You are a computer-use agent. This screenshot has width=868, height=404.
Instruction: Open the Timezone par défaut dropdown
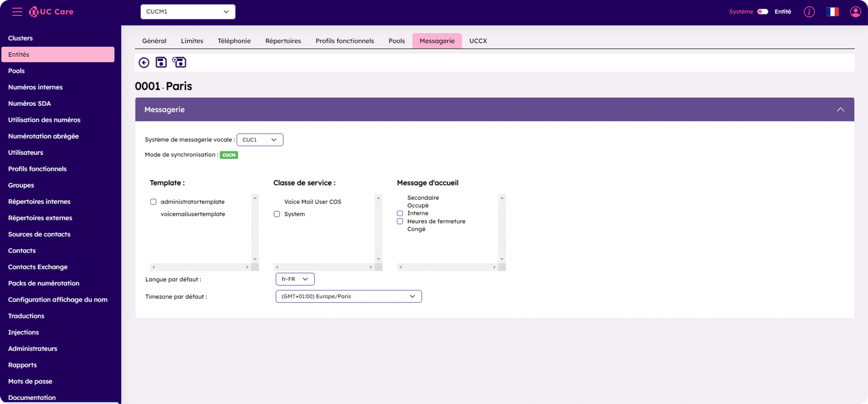tap(349, 296)
